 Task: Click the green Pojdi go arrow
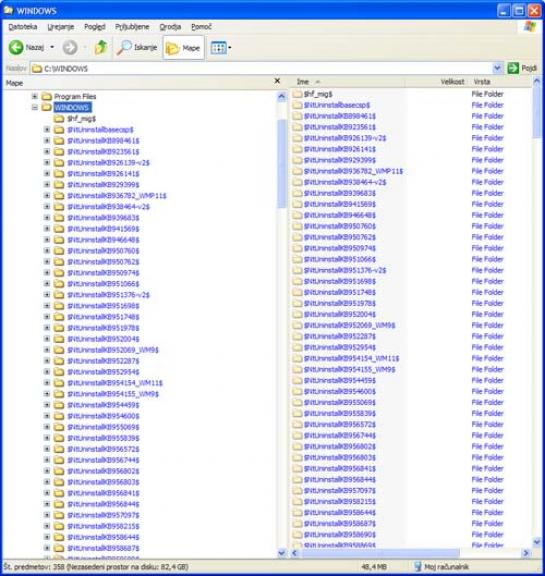(513, 68)
